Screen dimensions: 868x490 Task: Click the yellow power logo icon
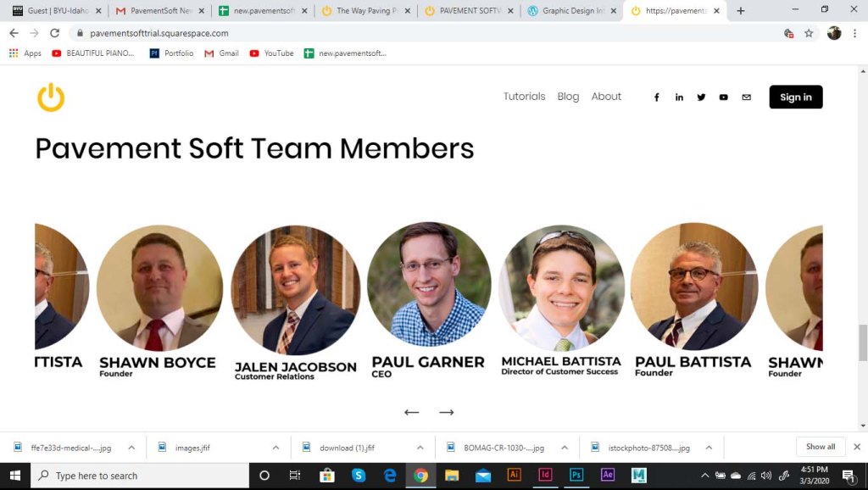(51, 97)
